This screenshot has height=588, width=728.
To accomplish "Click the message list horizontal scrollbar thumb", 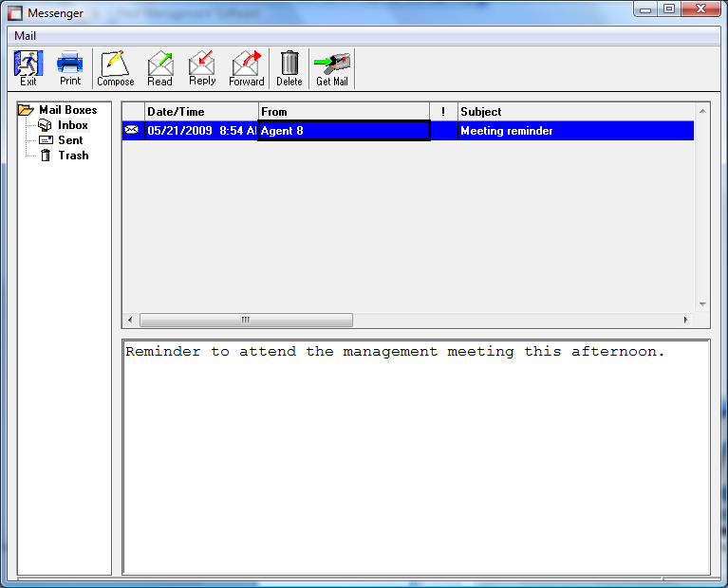I will (x=246, y=321).
